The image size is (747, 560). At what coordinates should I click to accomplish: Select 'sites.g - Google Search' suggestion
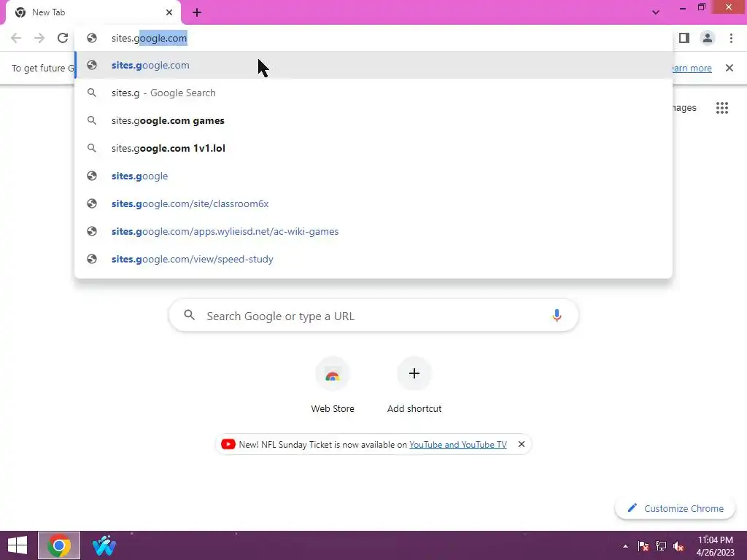[373, 93]
